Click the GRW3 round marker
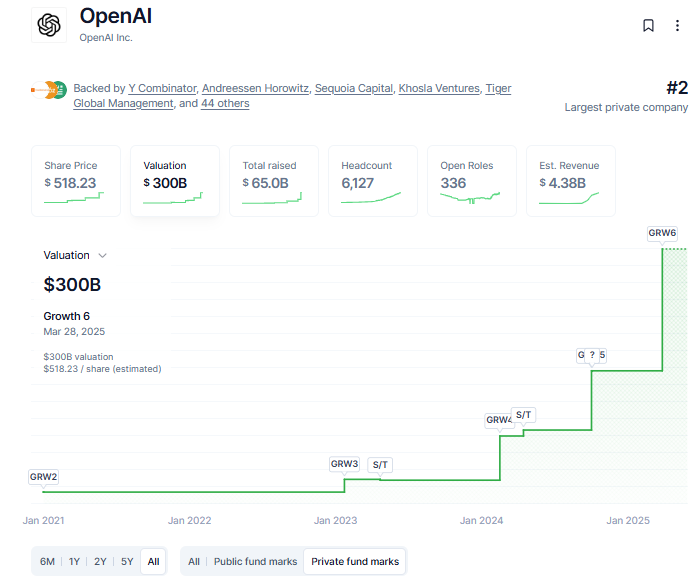This screenshot has height=580, width=699. [344, 464]
